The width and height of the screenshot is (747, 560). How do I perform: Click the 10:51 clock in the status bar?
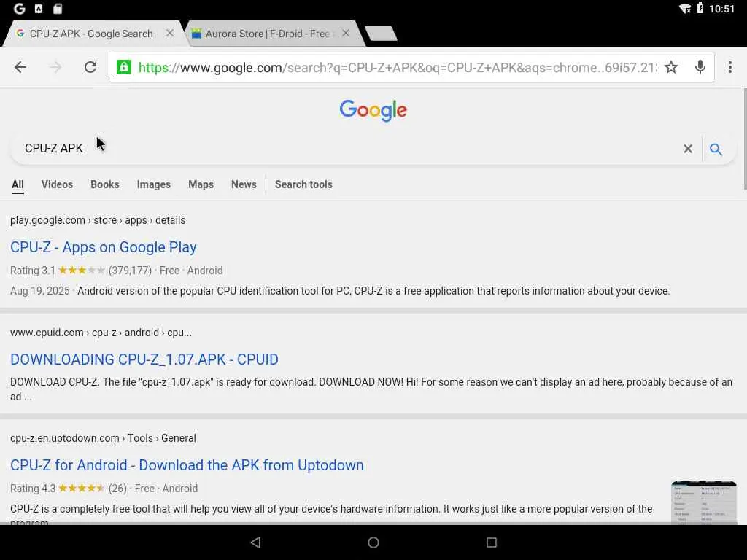tap(721, 9)
